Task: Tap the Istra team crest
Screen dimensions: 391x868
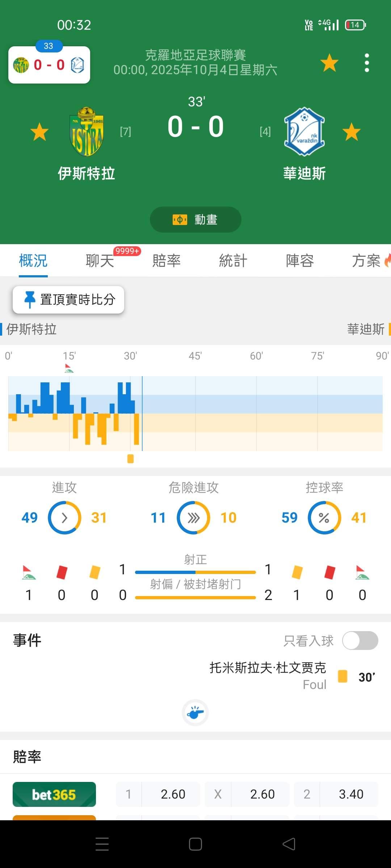Action: (87, 132)
